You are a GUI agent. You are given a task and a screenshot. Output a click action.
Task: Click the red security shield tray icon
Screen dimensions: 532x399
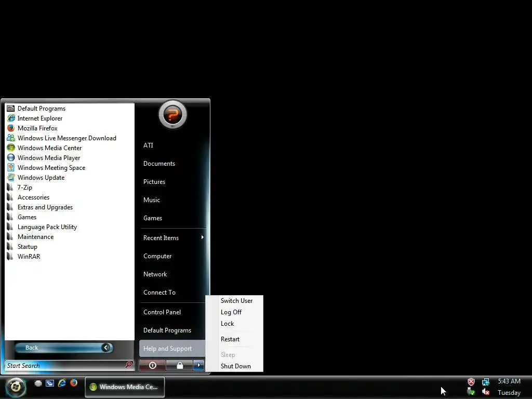click(471, 382)
